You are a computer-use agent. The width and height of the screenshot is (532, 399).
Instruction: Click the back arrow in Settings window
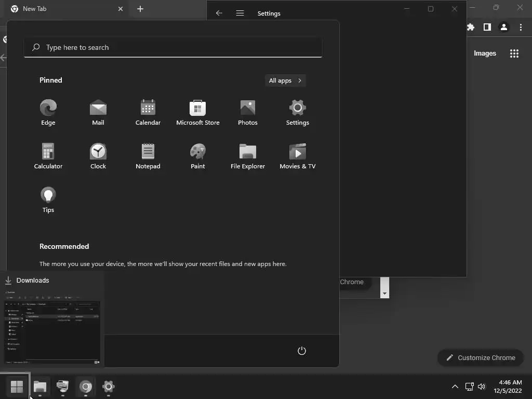(x=219, y=13)
